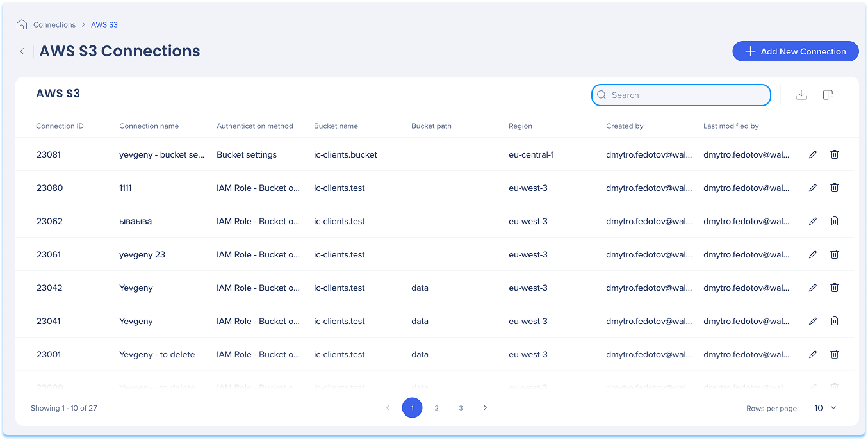Go to page 2

[x=436, y=408]
